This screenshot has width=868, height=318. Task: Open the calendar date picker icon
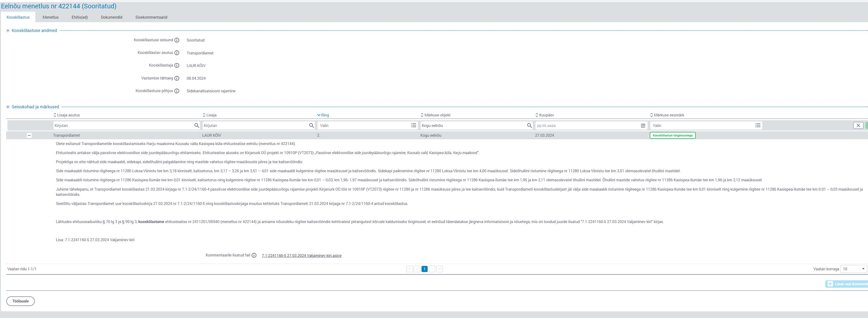click(643, 126)
